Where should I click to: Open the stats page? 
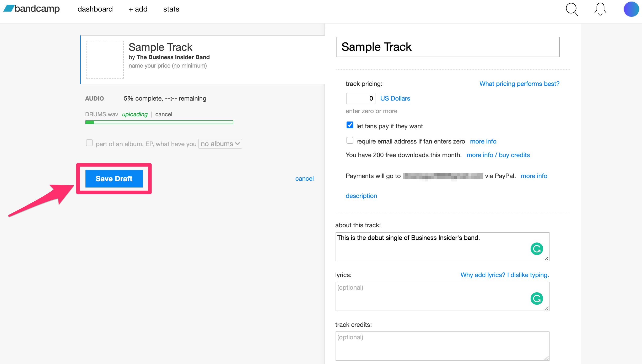(x=171, y=9)
